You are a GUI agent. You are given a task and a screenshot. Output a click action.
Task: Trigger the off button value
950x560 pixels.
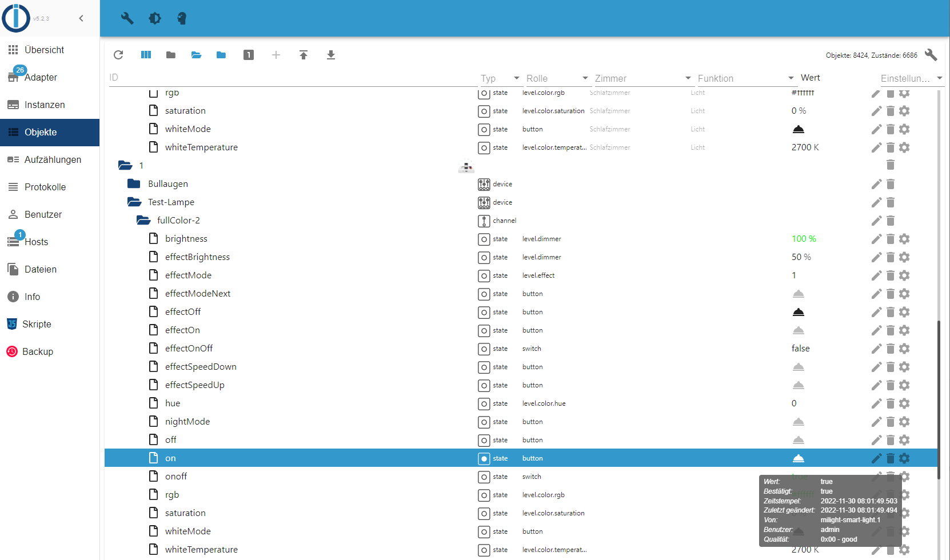(x=799, y=440)
